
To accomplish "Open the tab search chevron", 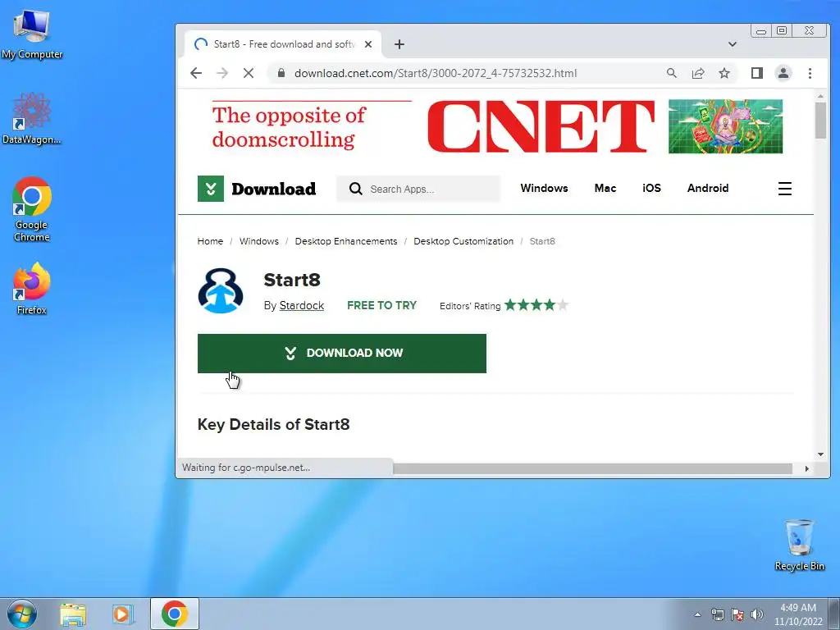I will point(733,44).
